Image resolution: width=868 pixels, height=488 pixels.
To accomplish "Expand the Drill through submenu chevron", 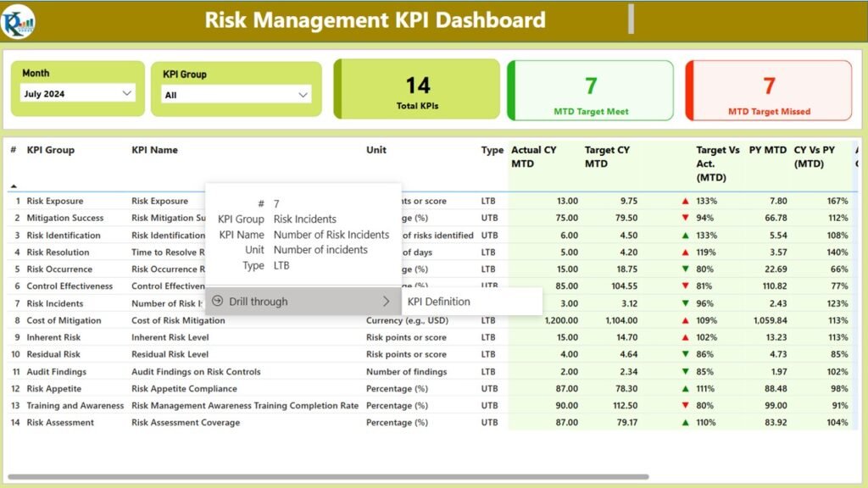I will point(387,302).
